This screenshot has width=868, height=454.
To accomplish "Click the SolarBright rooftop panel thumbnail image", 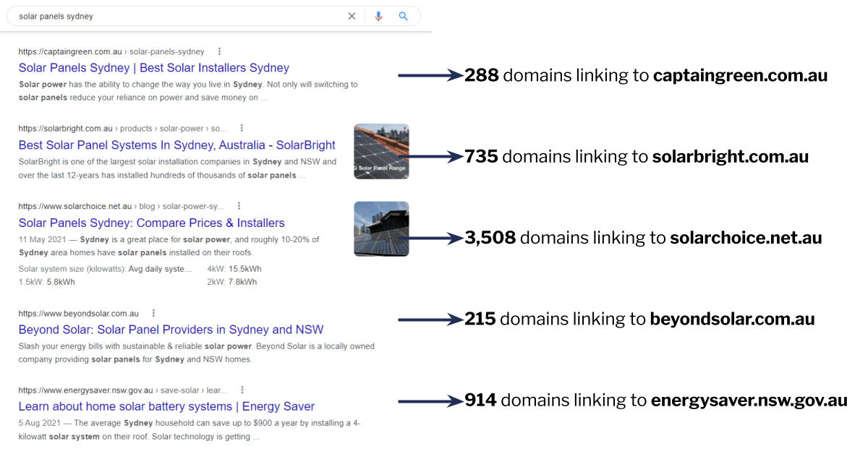I will (381, 151).
